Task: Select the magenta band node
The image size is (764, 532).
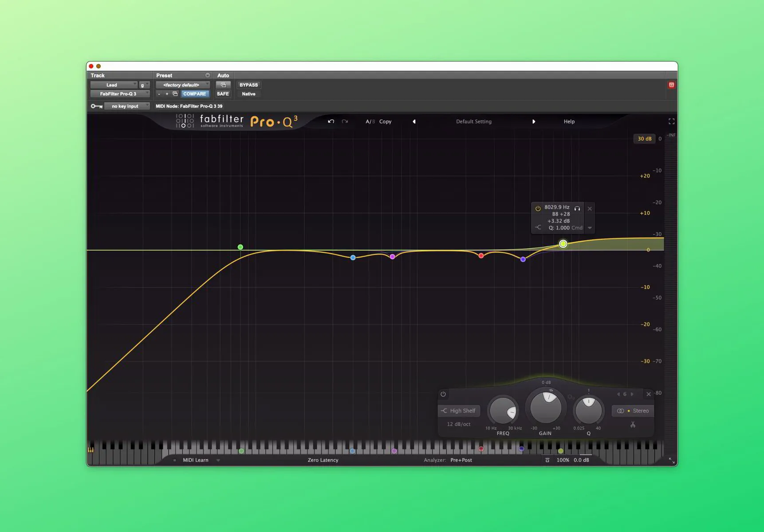Action: 392,257
